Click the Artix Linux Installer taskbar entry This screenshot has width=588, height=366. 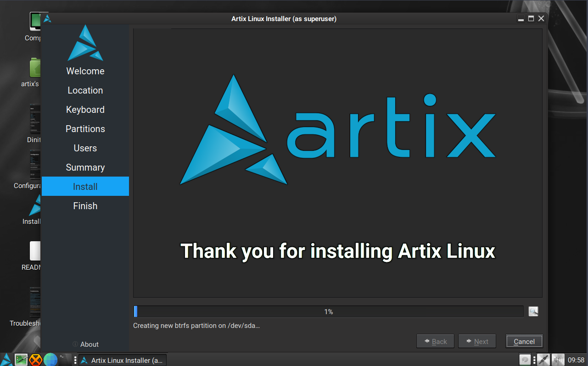[122, 360]
